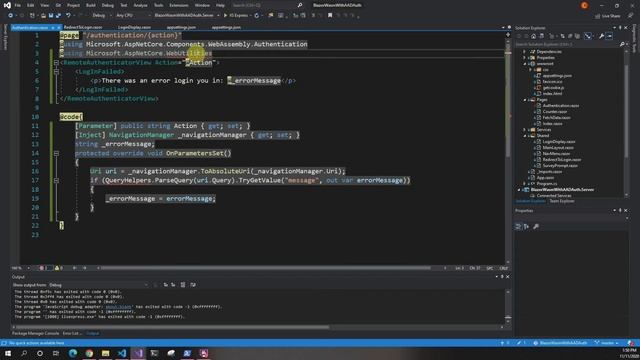Open the Show output from dropdown
Screen dimensions: 640x360
pos(98,285)
